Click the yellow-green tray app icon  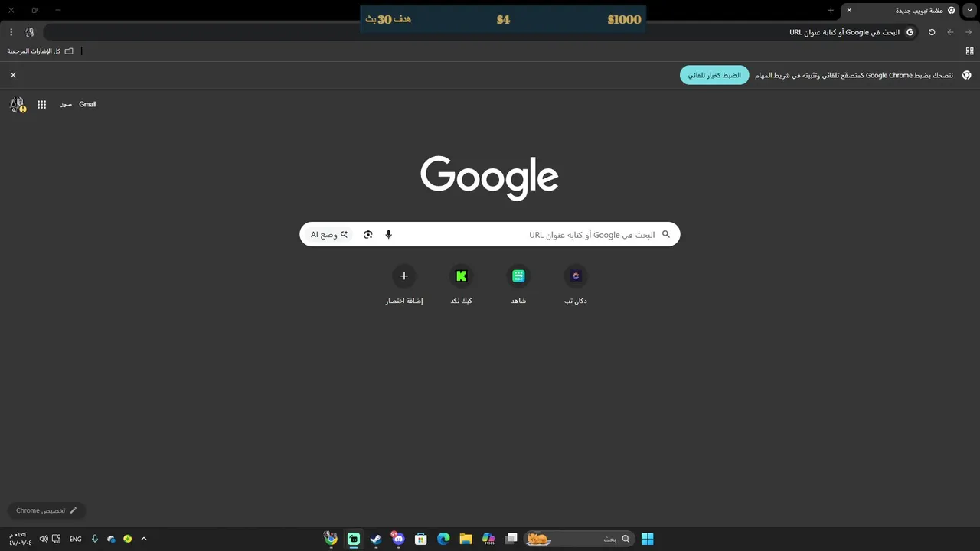coord(128,539)
